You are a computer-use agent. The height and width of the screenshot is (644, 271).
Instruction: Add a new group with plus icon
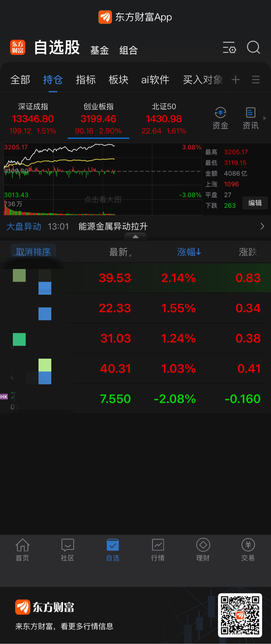point(236,80)
